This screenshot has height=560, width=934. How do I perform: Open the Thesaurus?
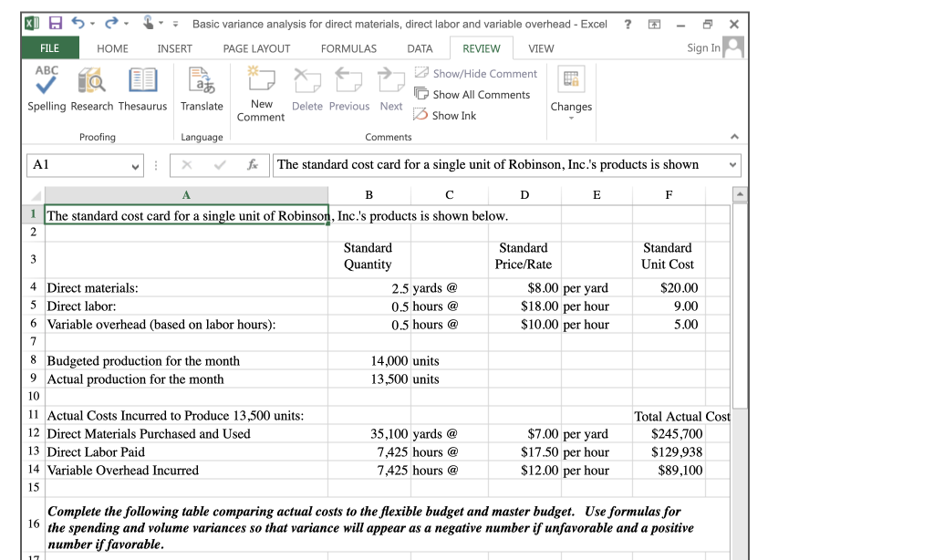[x=143, y=88]
